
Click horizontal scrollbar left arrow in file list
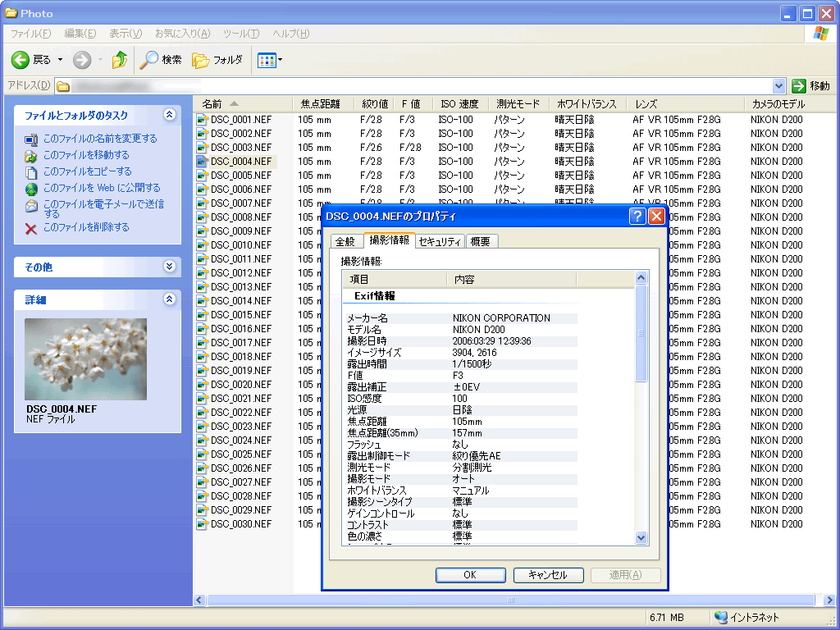click(x=199, y=600)
